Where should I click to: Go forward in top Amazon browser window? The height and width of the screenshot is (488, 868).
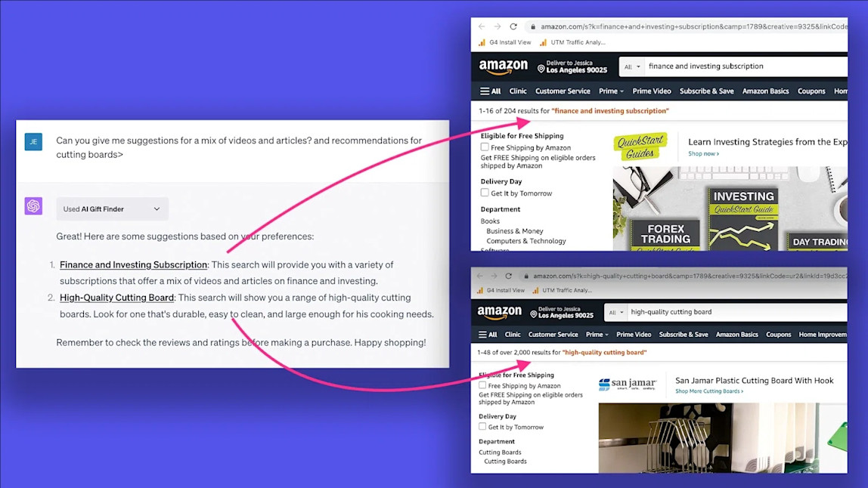pos(497,26)
